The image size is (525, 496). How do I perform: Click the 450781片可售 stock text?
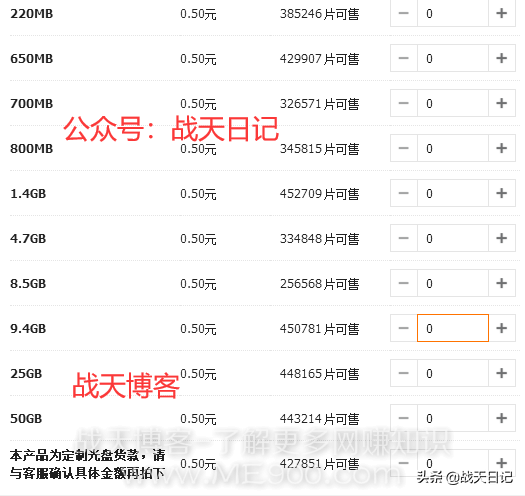319,329
